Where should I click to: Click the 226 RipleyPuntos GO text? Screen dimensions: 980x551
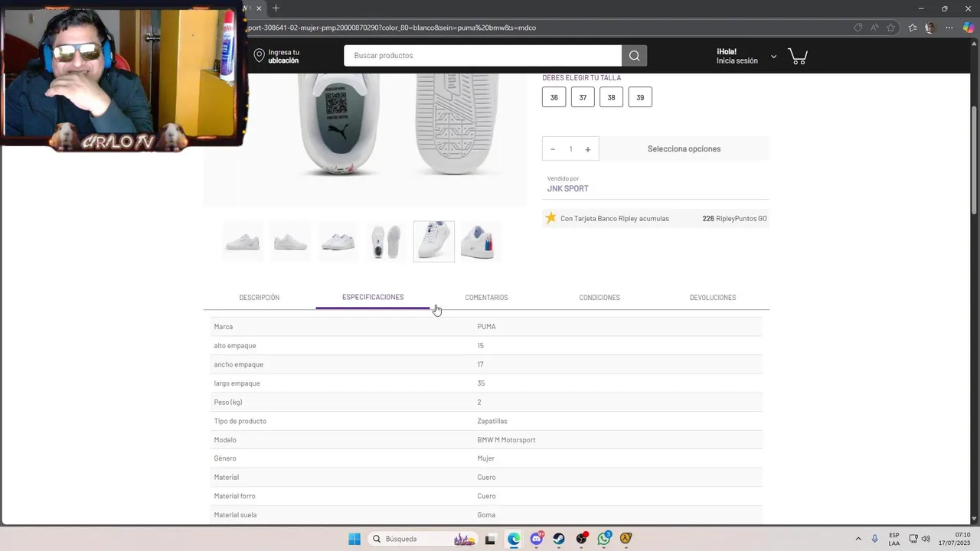coord(734,219)
